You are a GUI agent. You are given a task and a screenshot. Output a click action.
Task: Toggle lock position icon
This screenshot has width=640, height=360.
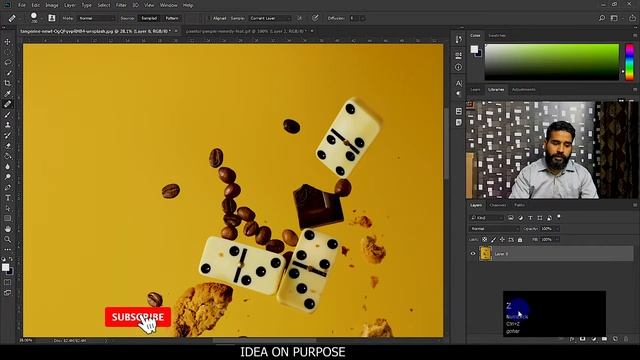pos(502,240)
